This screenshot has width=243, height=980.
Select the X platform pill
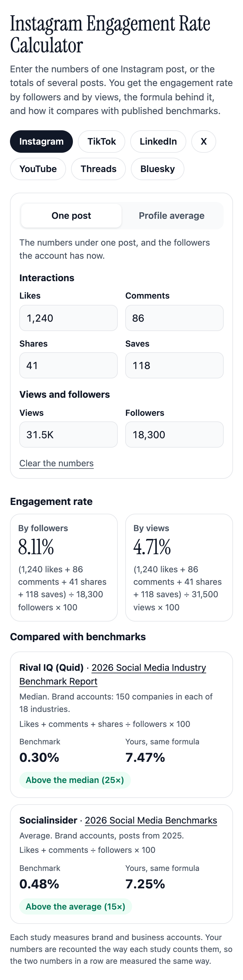coord(204,142)
